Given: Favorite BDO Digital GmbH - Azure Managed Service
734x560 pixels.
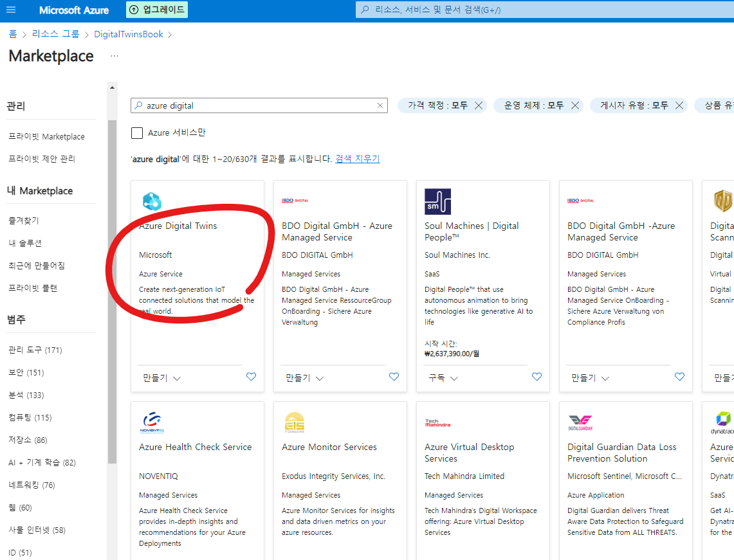Looking at the screenshot, I should 394,377.
